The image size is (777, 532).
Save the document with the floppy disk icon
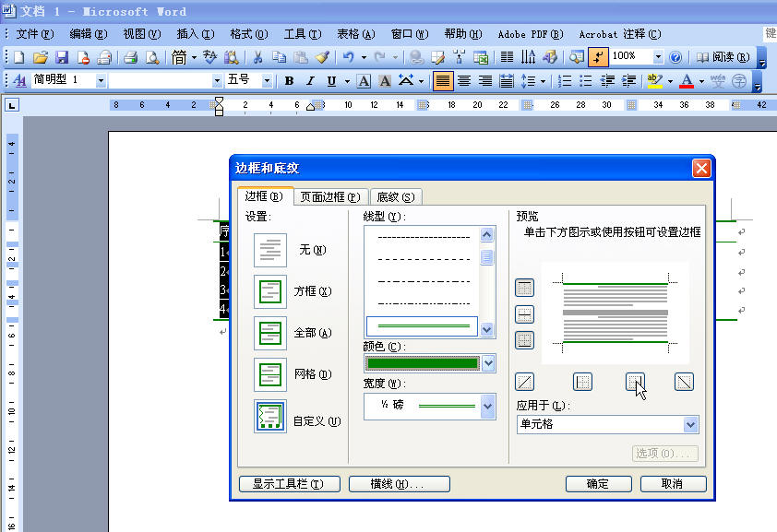[x=62, y=57]
